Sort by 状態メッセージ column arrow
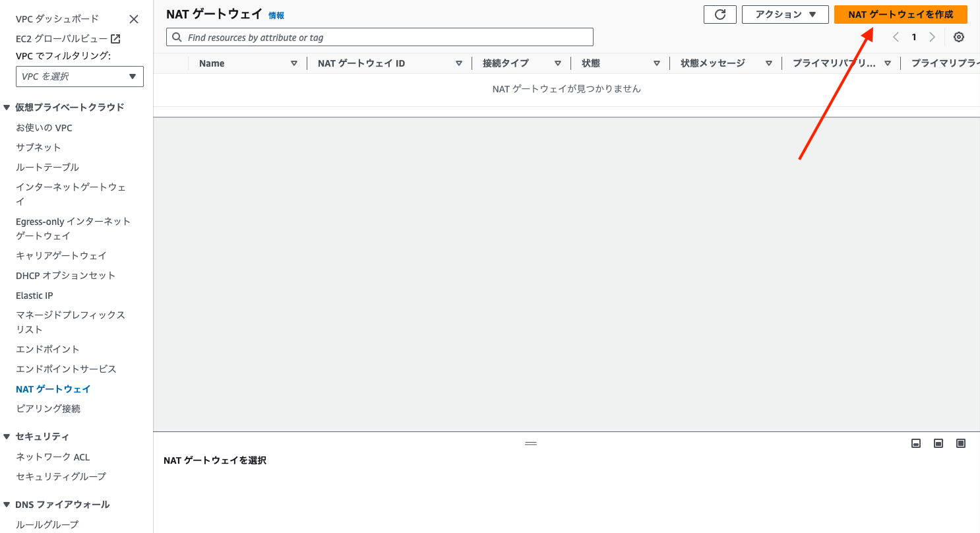This screenshot has width=980, height=533. click(x=769, y=63)
